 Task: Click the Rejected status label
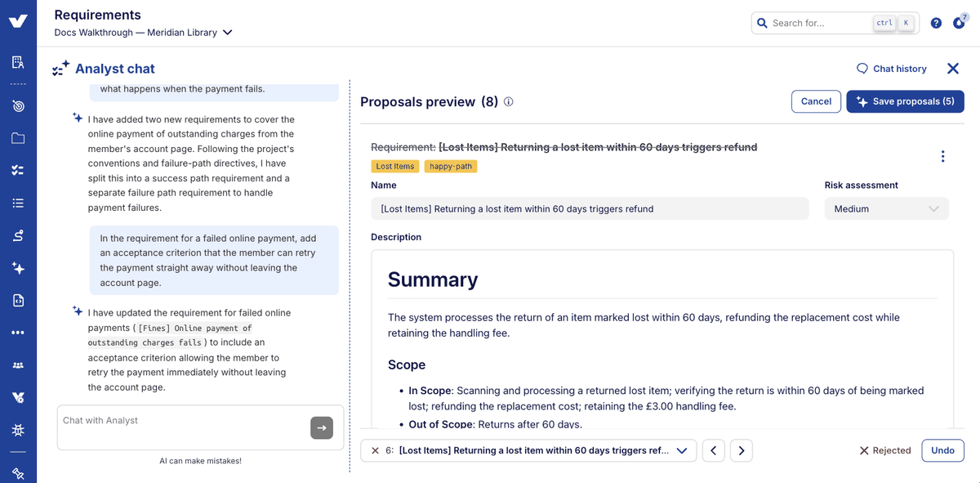coord(885,450)
